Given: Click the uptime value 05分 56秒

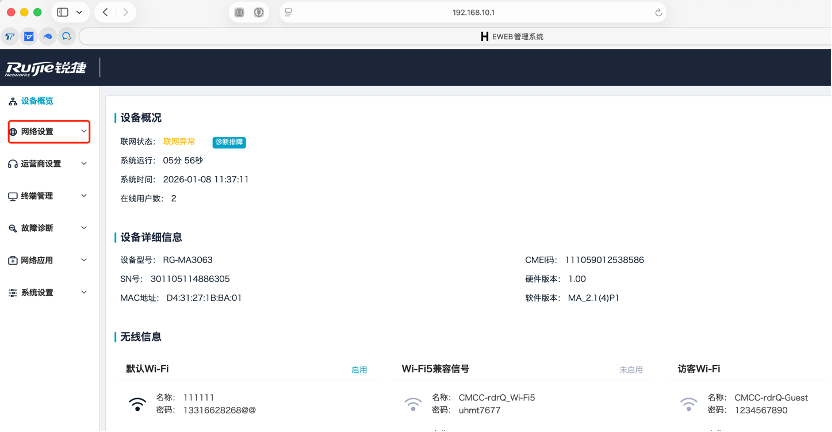Looking at the screenshot, I should 183,160.
